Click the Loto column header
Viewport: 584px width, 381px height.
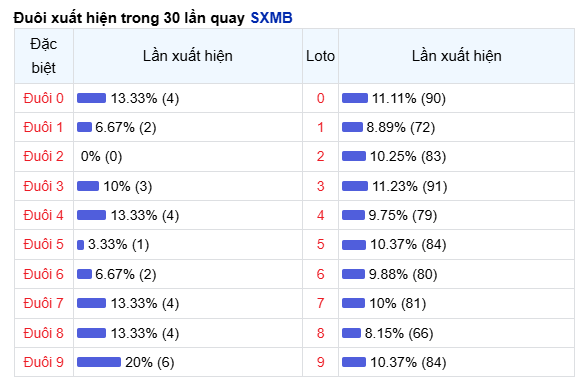320,56
